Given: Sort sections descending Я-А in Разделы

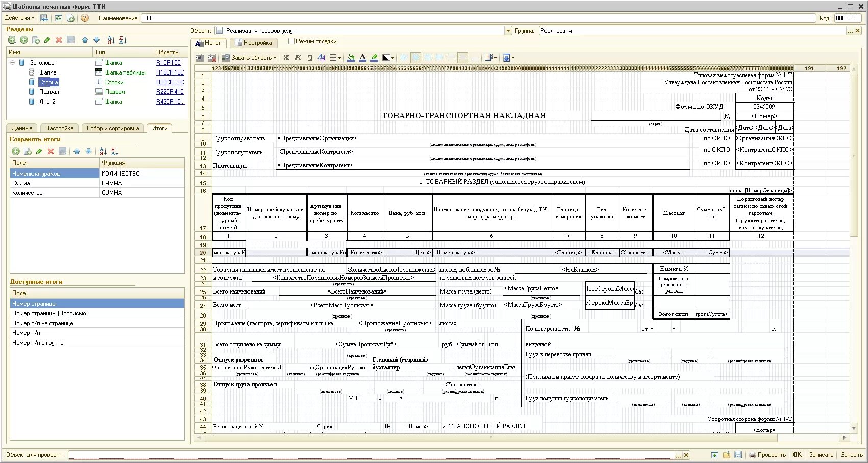Looking at the screenshot, I should (x=123, y=40).
